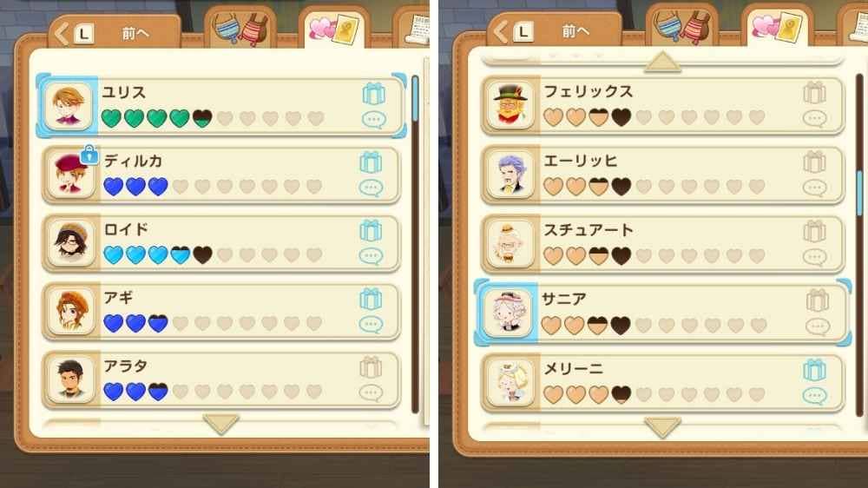This screenshot has height=488, width=868.
Task: Open the speech bubble for メリーニ
Action: (x=814, y=395)
